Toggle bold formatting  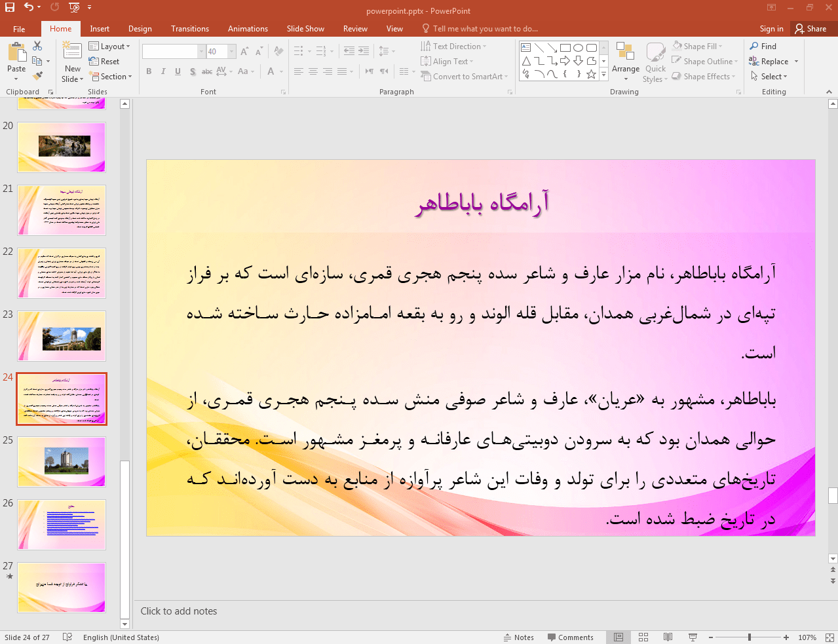[149, 71]
